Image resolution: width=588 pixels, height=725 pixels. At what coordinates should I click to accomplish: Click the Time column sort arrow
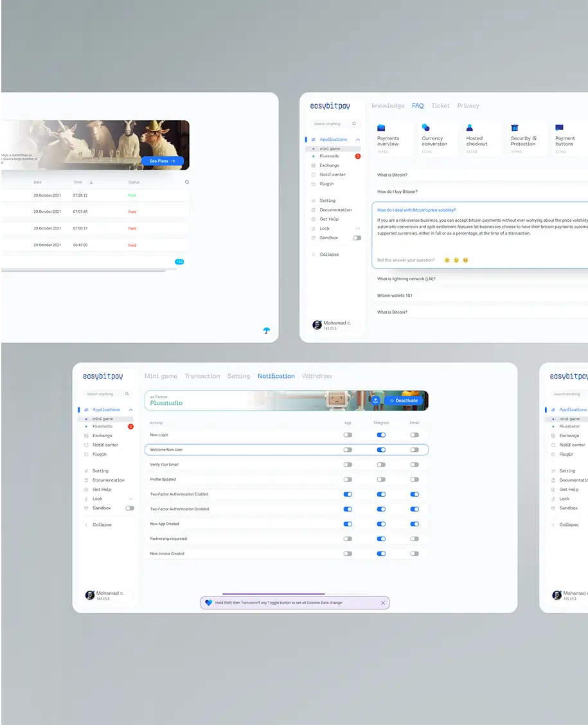[91, 183]
